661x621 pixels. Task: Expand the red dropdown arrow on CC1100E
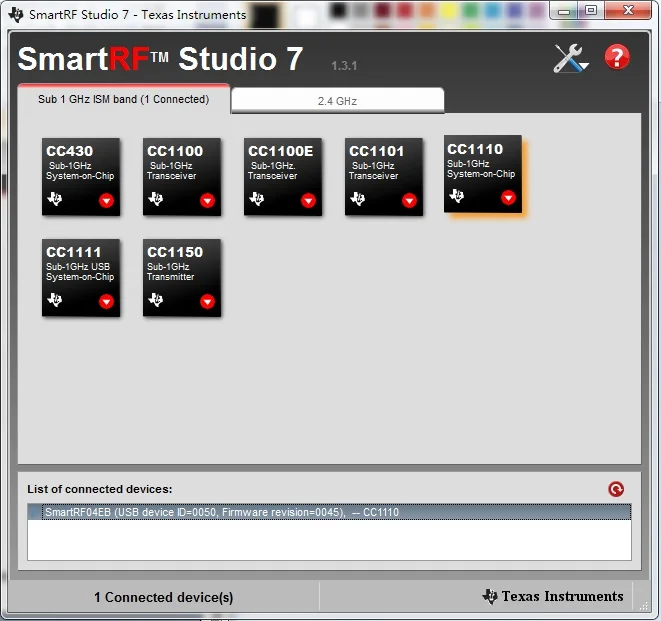point(308,200)
